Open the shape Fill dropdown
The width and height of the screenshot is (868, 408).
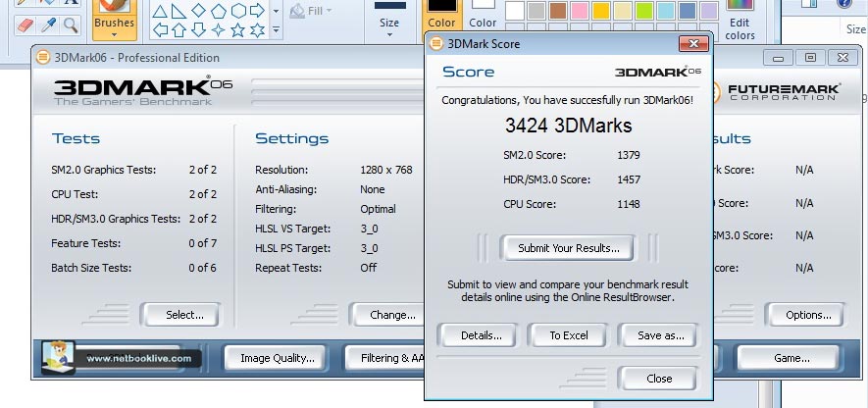[x=312, y=11]
